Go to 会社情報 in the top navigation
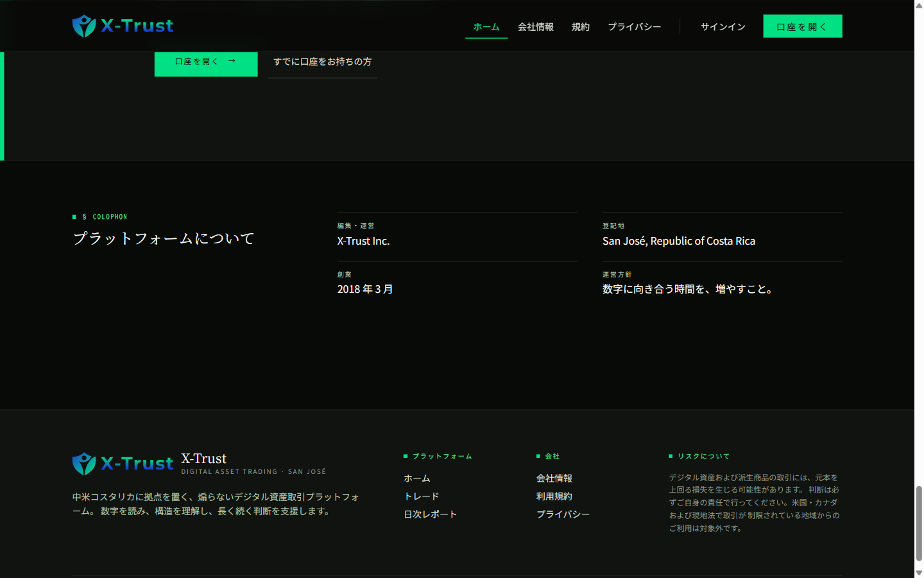 pyautogui.click(x=536, y=26)
